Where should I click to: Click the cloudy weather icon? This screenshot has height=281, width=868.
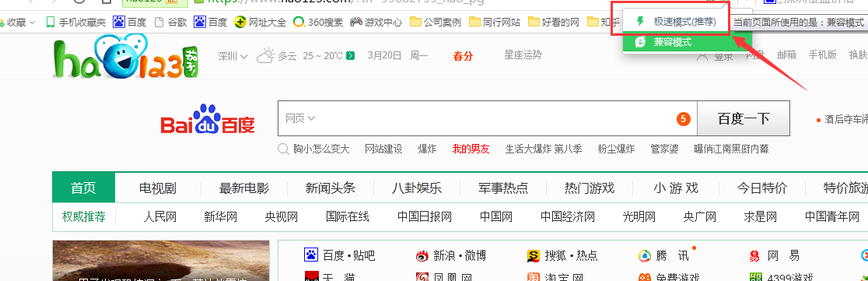pos(265,55)
